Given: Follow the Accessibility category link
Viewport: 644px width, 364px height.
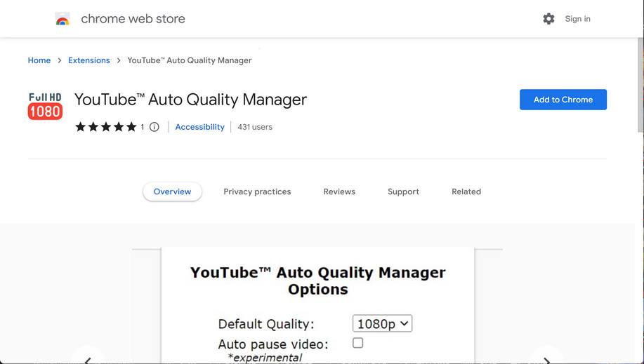Looking at the screenshot, I should coord(199,127).
